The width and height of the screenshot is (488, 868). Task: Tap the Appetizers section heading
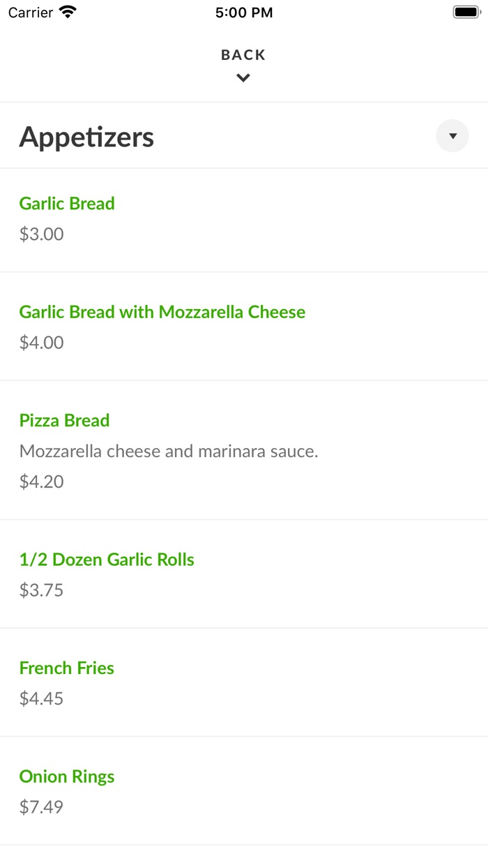[86, 136]
